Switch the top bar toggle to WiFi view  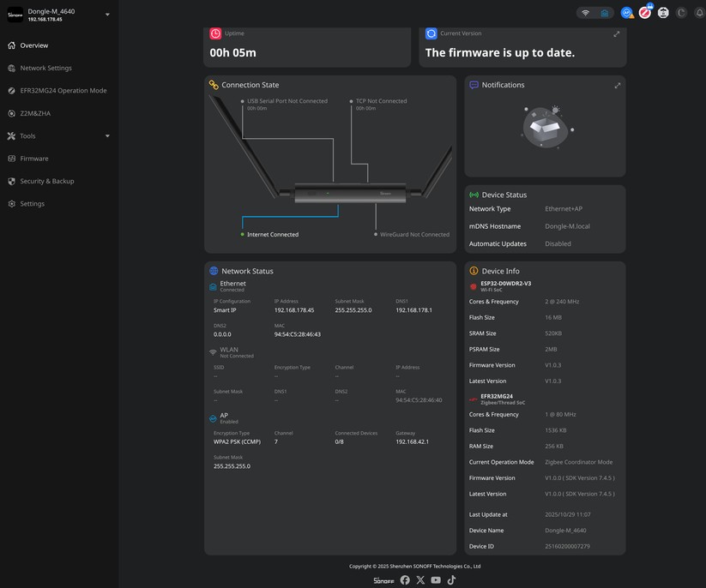[x=586, y=12]
